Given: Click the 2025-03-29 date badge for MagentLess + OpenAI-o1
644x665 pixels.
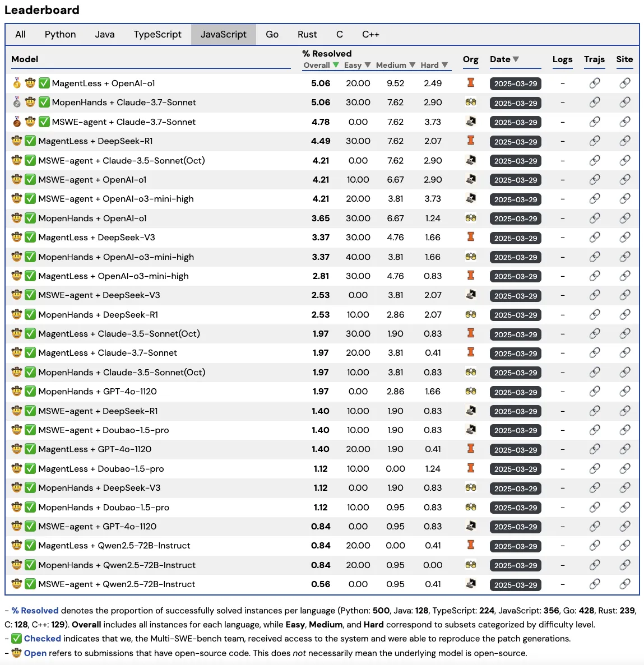Looking at the screenshot, I should click(x=515, y=83).
